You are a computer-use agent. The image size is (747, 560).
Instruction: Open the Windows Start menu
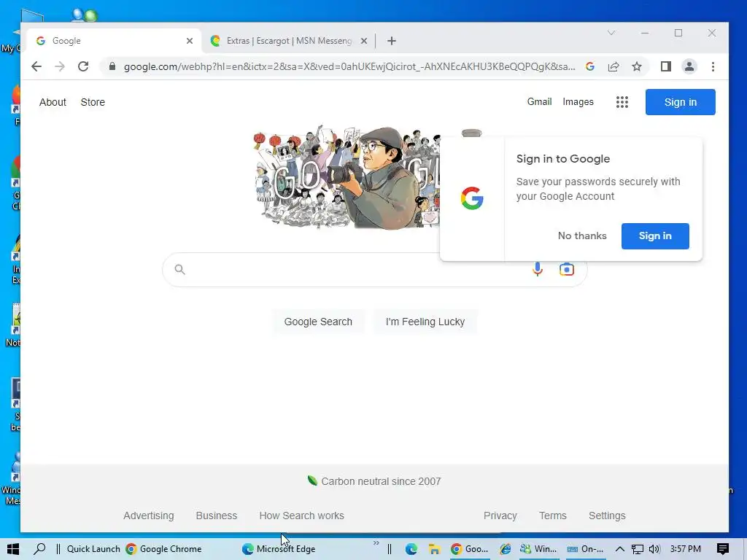13,549
